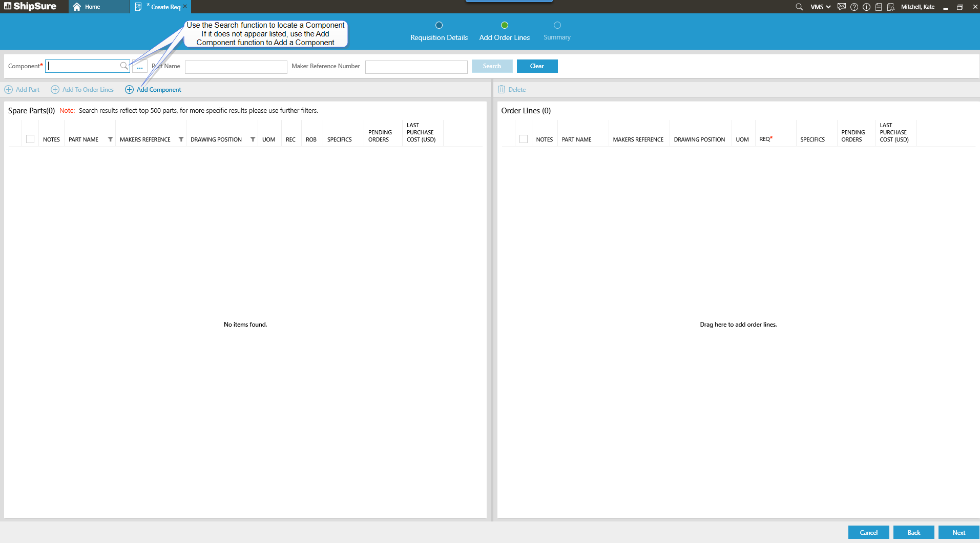
Task: Select the Requisition Details step circle
Action: (x=439, y=25)
